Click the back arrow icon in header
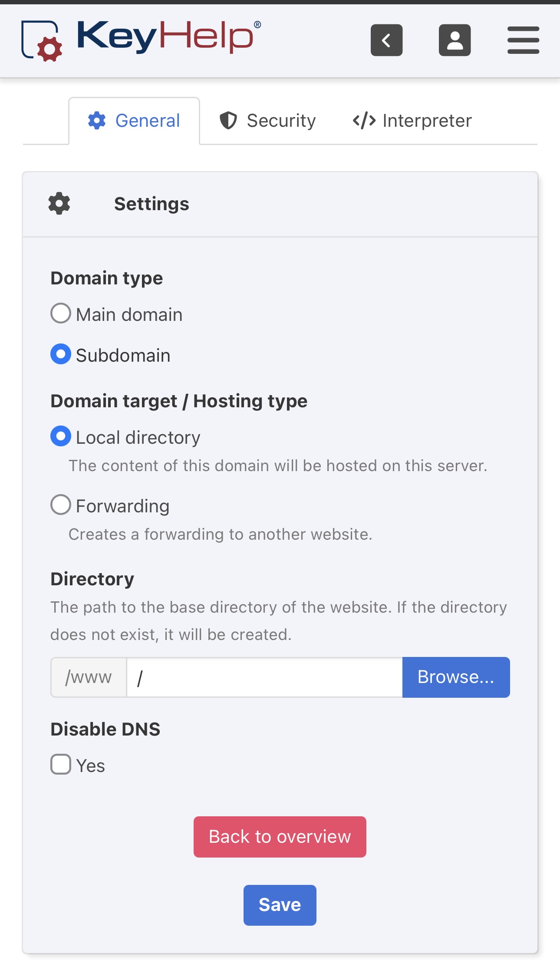Screen dimensions: 560x970 point(386,40)
